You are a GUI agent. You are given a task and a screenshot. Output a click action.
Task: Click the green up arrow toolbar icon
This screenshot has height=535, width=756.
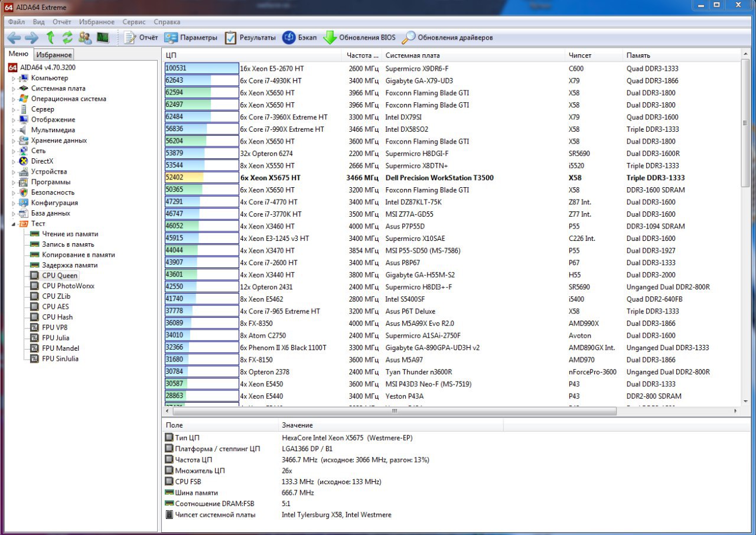coord(50,38)
